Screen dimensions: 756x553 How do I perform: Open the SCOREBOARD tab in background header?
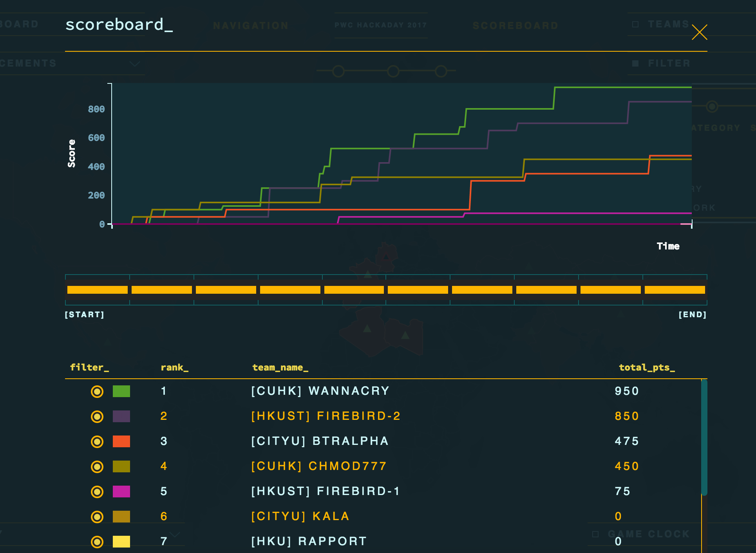515,26
